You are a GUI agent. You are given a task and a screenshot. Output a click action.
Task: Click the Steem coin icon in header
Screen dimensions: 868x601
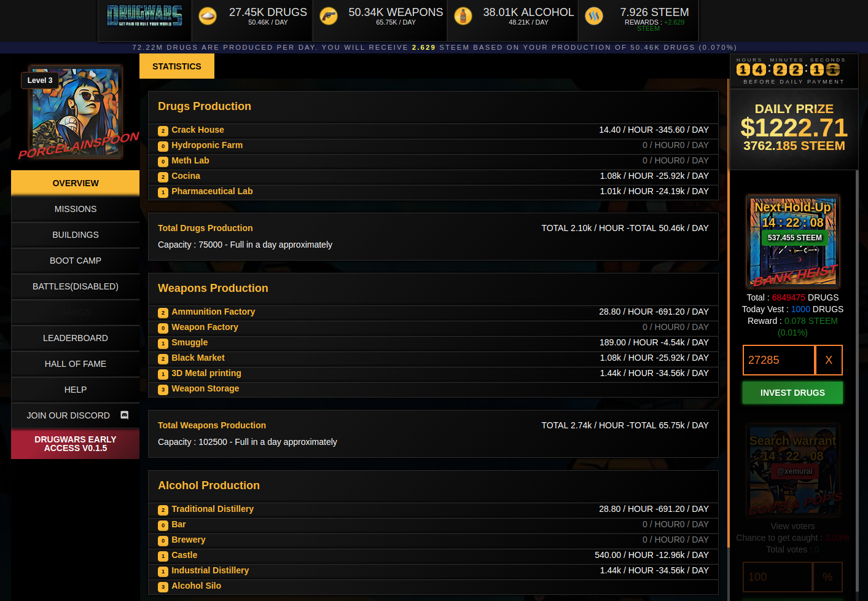click(x=593, y=16)
